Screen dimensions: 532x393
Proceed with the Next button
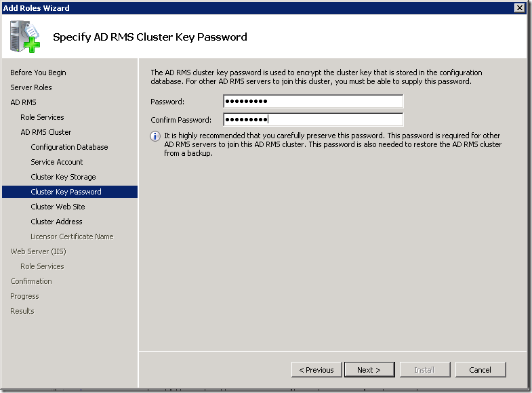[369, 369]
